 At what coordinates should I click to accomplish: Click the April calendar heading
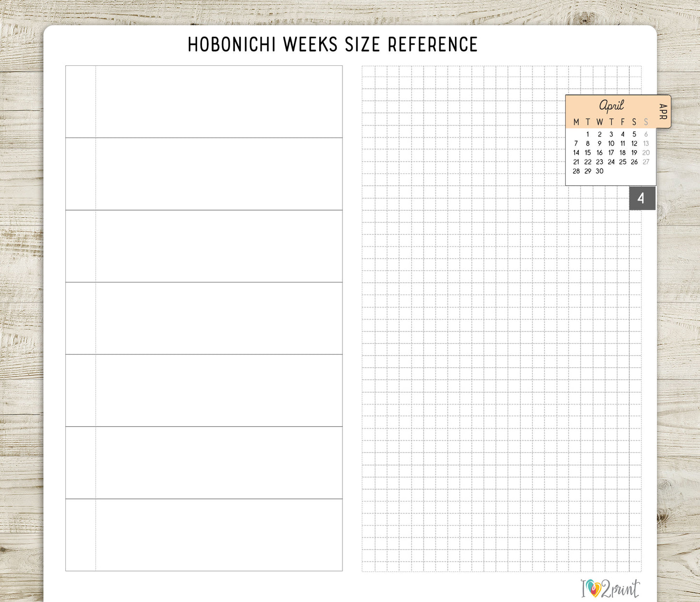(x=611, y=105)
